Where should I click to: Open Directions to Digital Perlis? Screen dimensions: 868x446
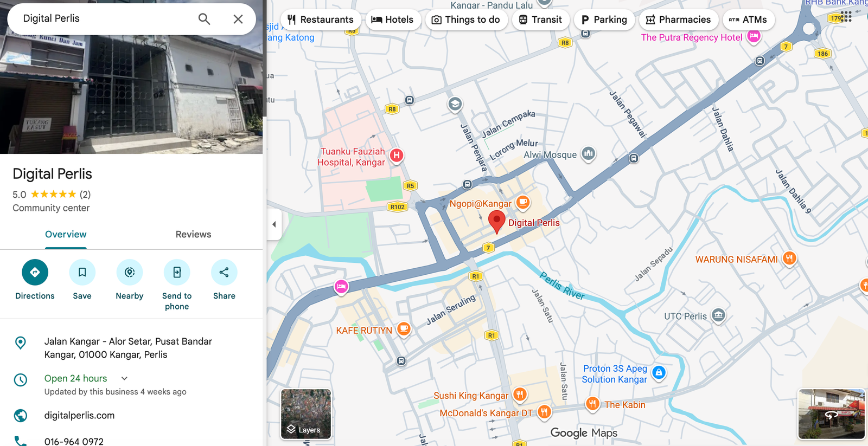point(35,272)
